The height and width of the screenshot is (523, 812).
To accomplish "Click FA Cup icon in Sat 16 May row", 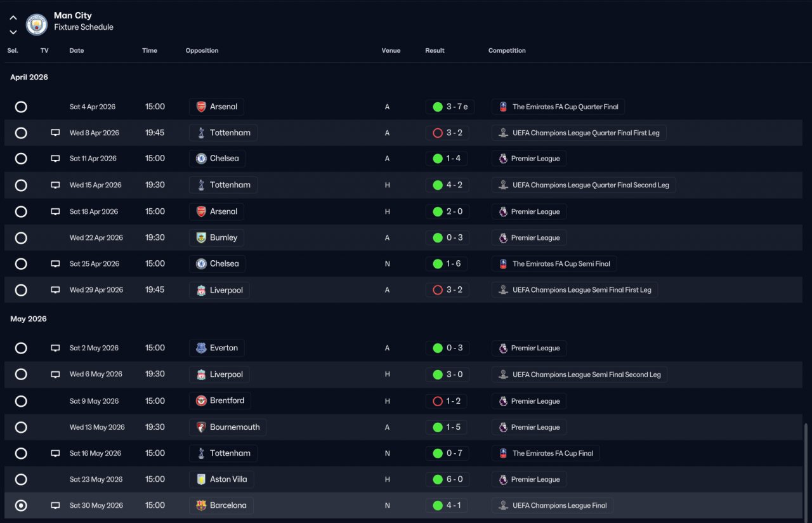I will pos(503,453).
